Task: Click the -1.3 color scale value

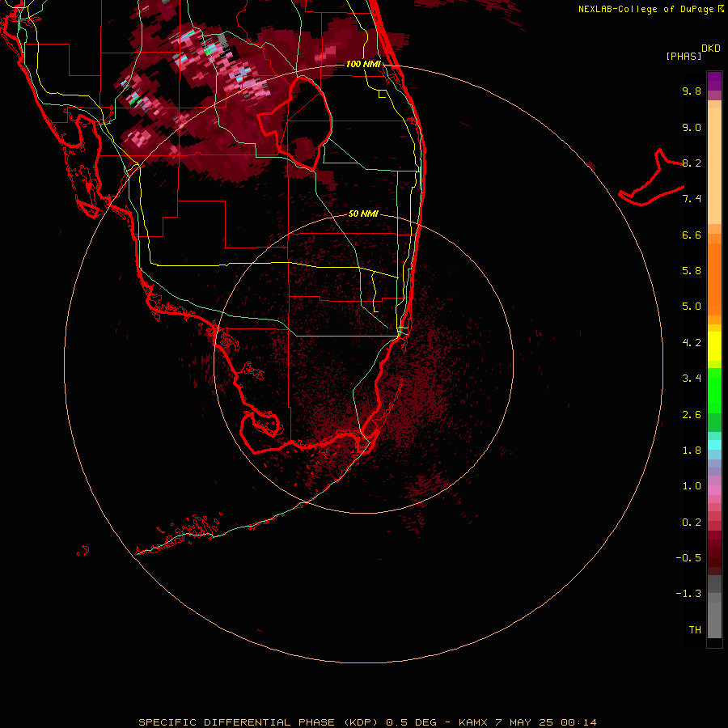Action: 688,594
